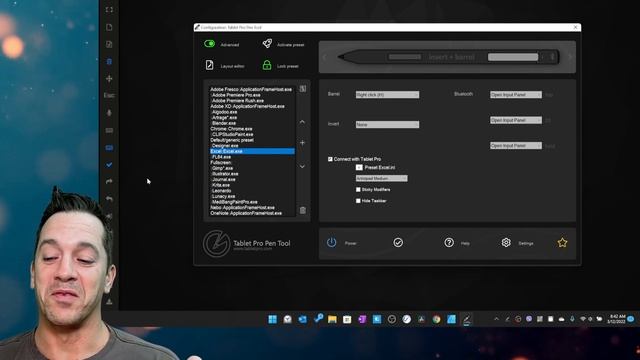Click the fullscreen icon in left sidebar
This screenshot has height=360, width=640.
click(109, 10)
